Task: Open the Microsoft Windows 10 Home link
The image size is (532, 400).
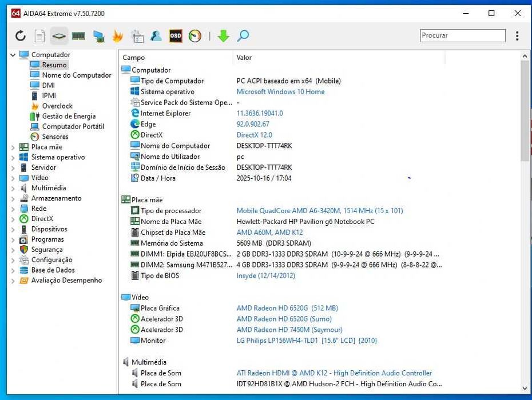Action: (280, 91)
